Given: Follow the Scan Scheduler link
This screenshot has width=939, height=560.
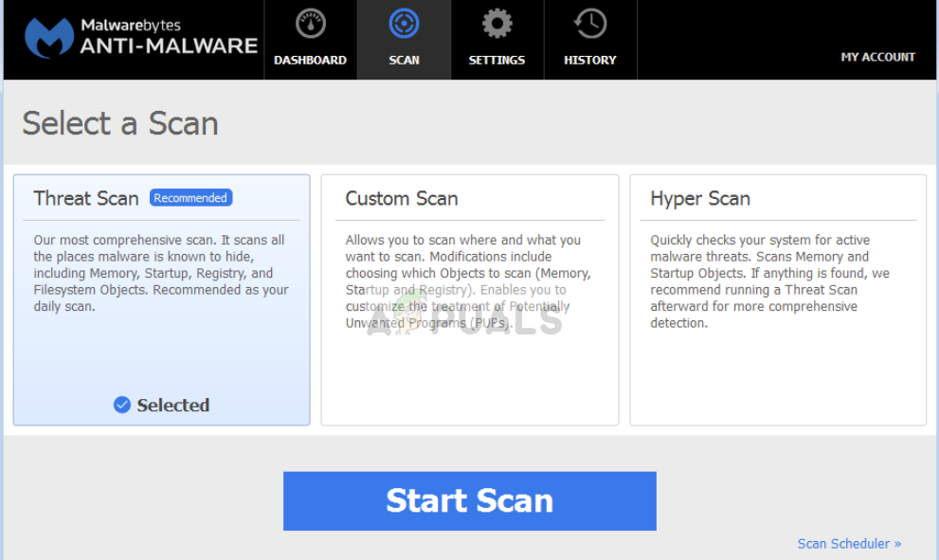Looking at the screenshot, I should pos(842,544).
